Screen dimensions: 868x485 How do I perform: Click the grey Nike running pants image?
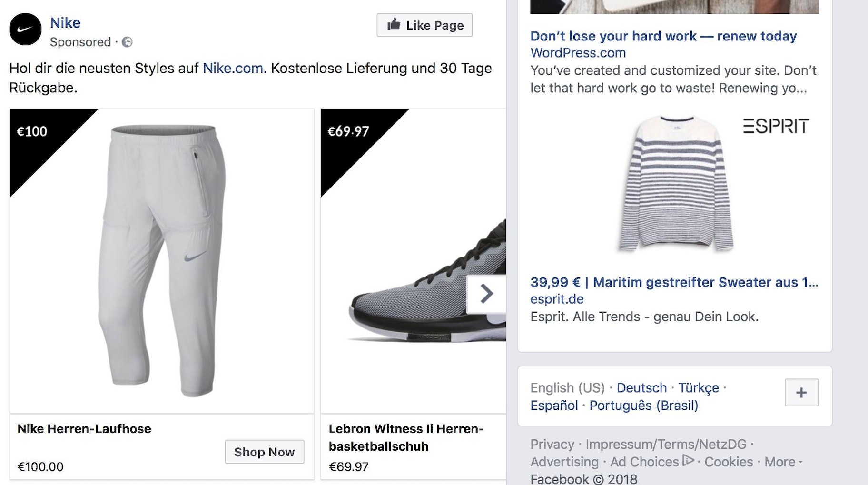pyautogui.click(x=162, y=261)
